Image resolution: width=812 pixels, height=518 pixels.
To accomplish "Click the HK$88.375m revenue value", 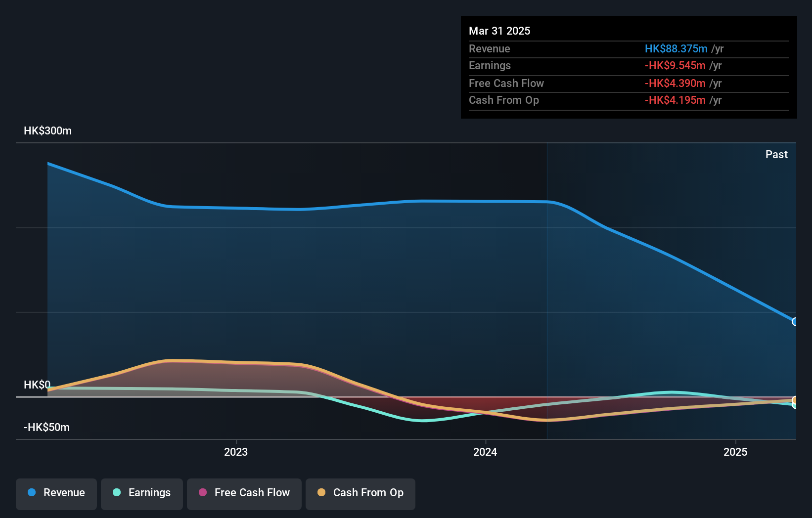I will coord(676,48).
